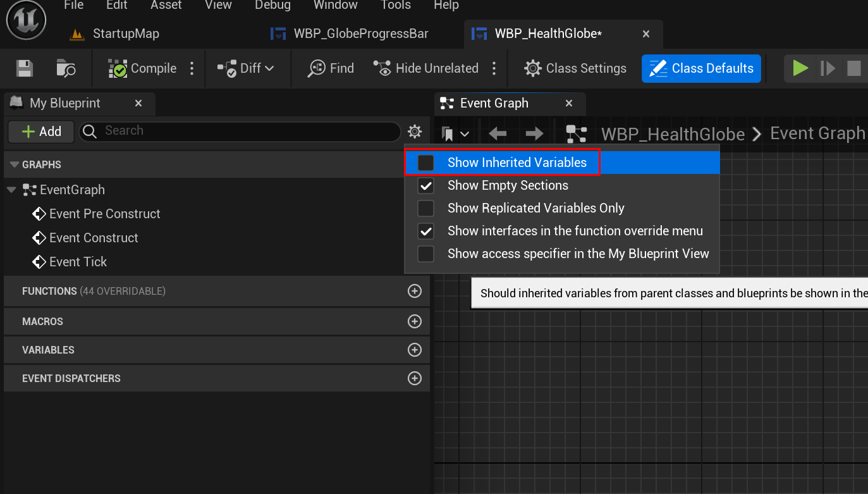The image size is (868, 494).
Task: Save the blueprint with the floppy disk icon
Action: pyautogui.click(x=25, y=68)
